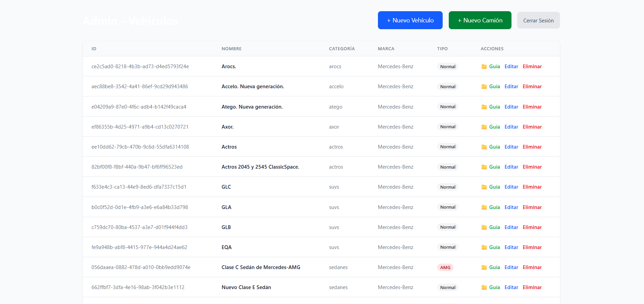The width and height of the screenshot is (644, 304).
Task: Select Mercedes-Benz cell in the Axor. row
Action: [x=396, y=127]
